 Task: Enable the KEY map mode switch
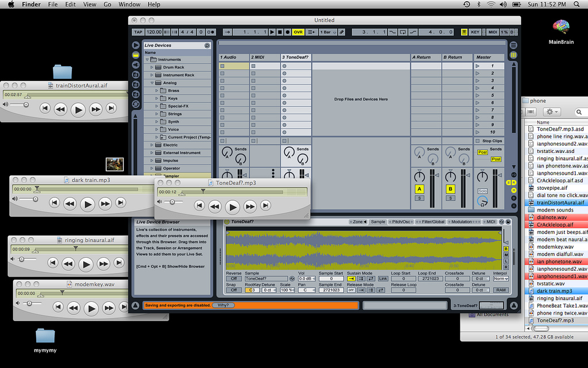[x=475, y=32]
